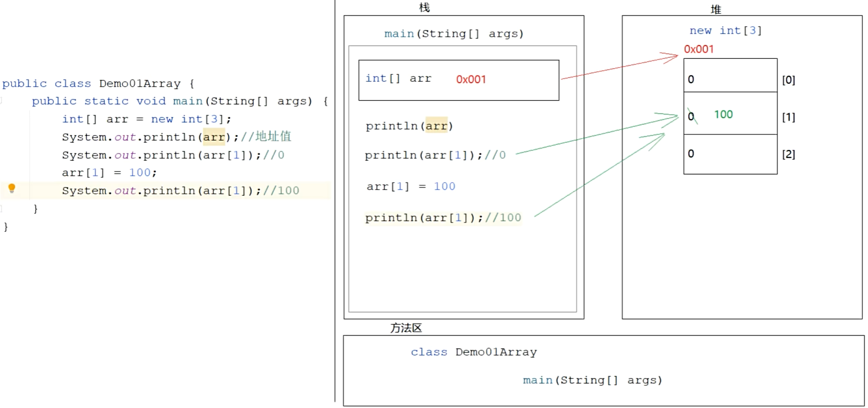Viewport: 868px width, 408px height.
Task: Click the crossed-out 0 in cell [1]
Action: pos(692,116)
